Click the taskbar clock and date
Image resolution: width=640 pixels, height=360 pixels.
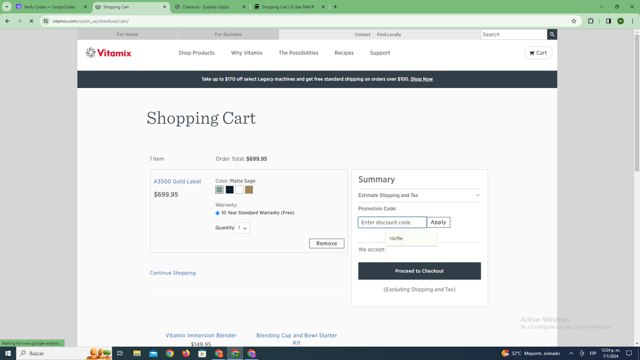pyautogui.click(x=611, y=353)
